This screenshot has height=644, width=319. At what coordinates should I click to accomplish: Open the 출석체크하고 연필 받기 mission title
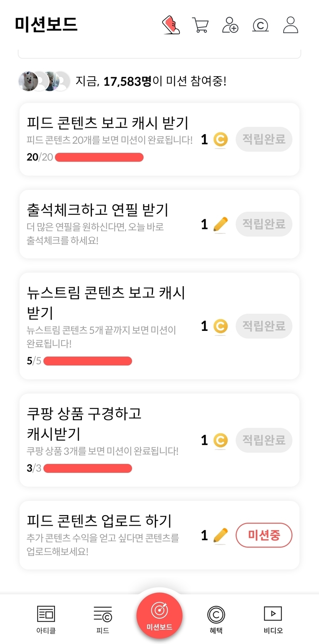[98, 210]
